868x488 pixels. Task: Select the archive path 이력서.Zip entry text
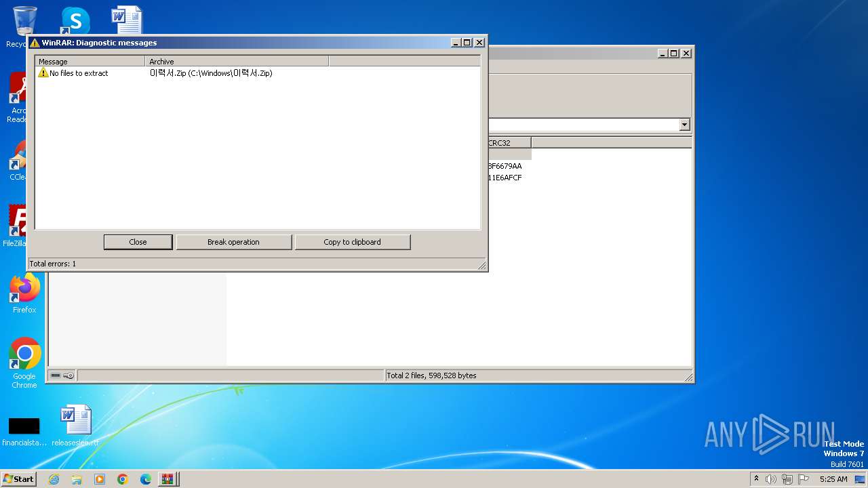tap(211, 73)
